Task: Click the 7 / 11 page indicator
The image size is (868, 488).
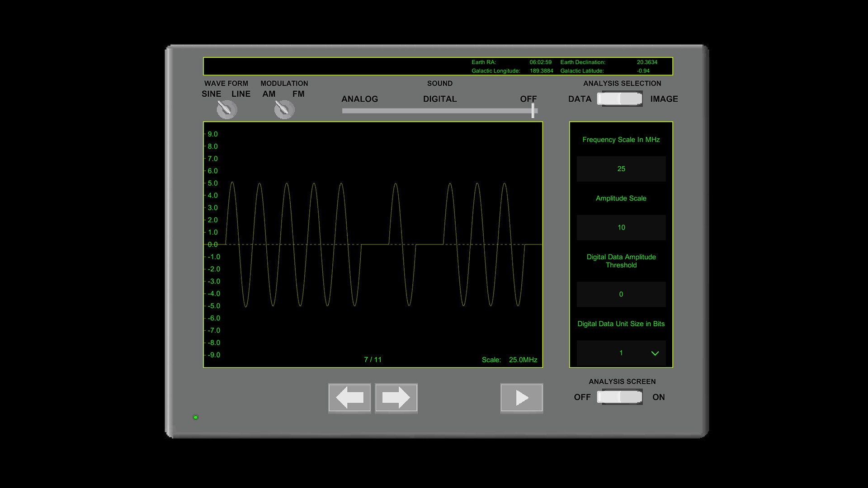Action: tap(373, 359)
